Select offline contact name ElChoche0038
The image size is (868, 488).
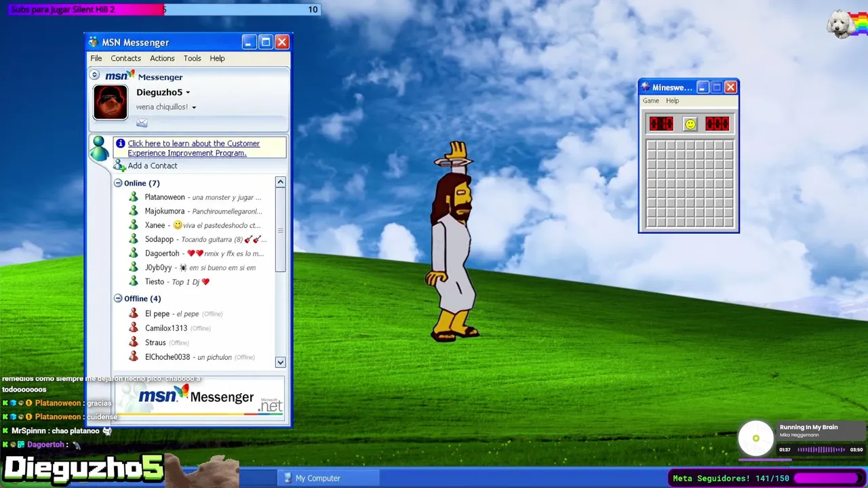167,357
